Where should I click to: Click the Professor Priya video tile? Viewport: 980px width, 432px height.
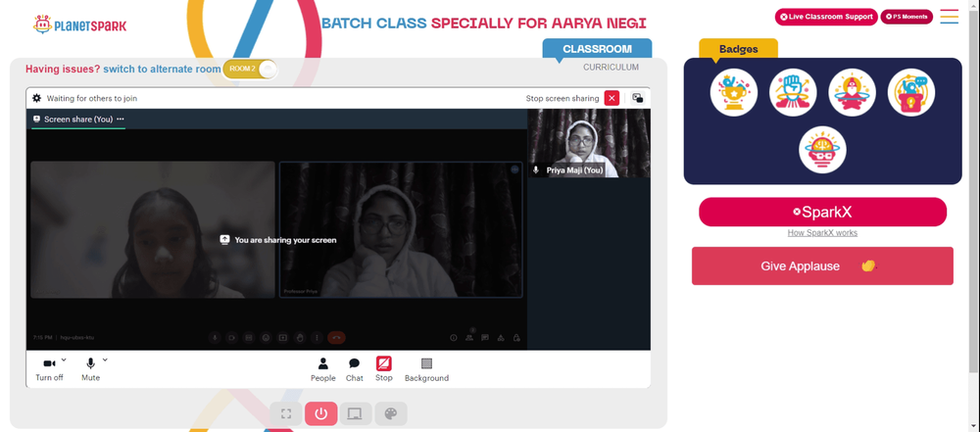[401, 229]
